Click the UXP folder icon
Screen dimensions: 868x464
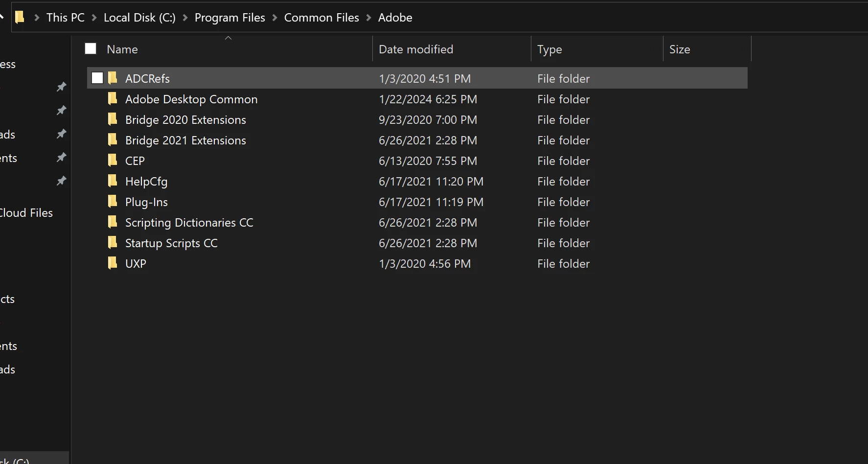(x=113, y=263)
